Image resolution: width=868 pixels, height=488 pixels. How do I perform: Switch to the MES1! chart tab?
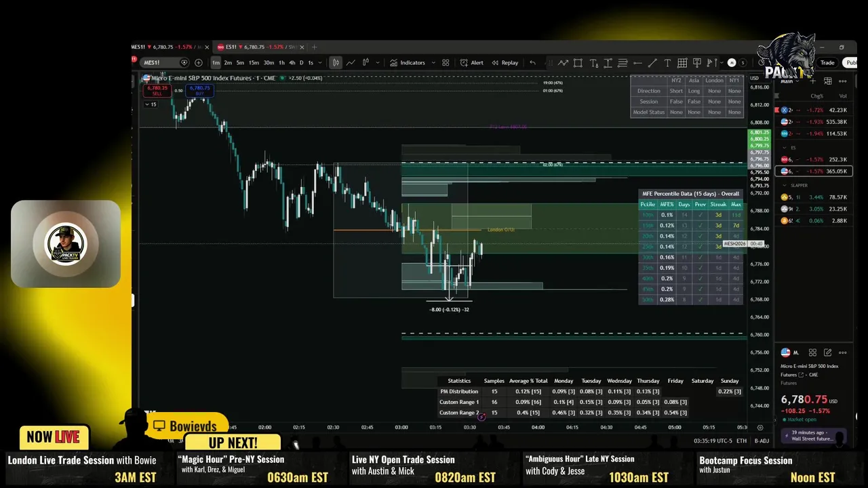(x=166, y=47)
